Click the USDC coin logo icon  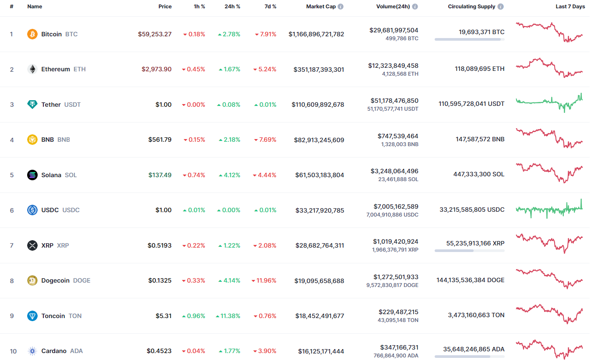32,210
